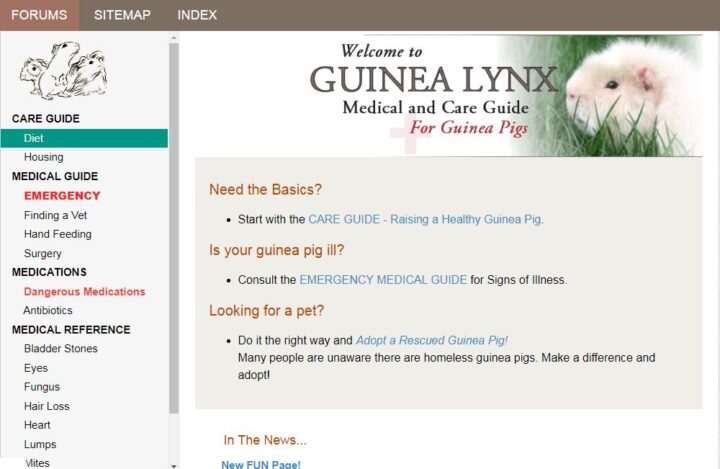Click the sidebar scrollbar thumb

click(174, 228)
